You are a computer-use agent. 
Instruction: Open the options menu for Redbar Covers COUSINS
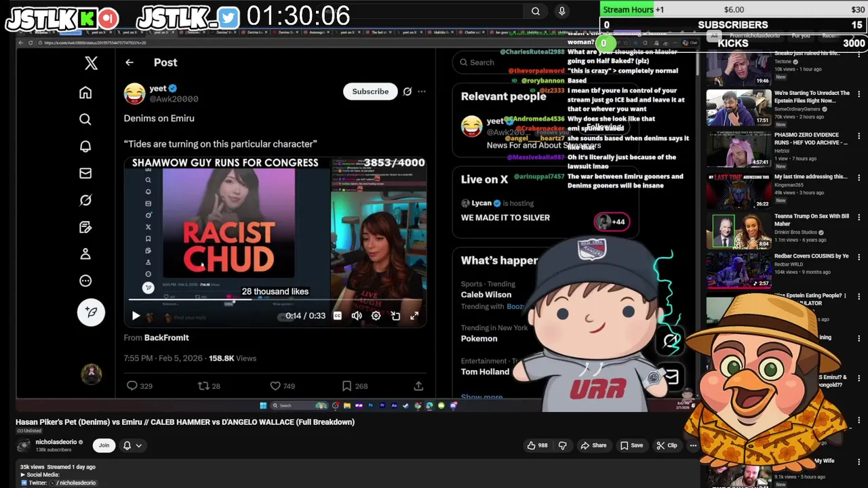(x=859, y=258)
